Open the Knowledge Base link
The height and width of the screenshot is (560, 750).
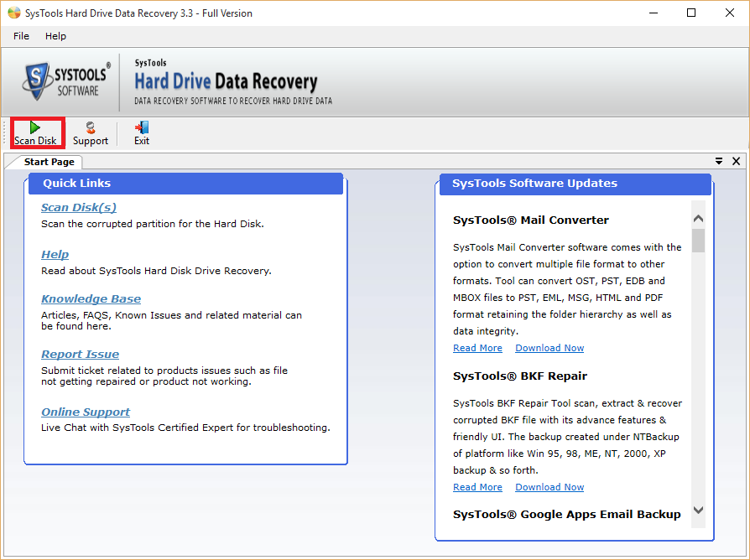click(x=91, y=298)
